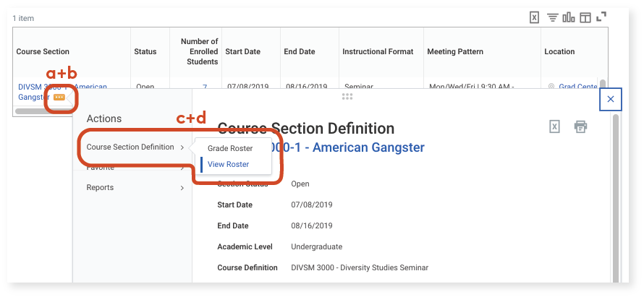Click the orange related actions button

pos(59,98)
